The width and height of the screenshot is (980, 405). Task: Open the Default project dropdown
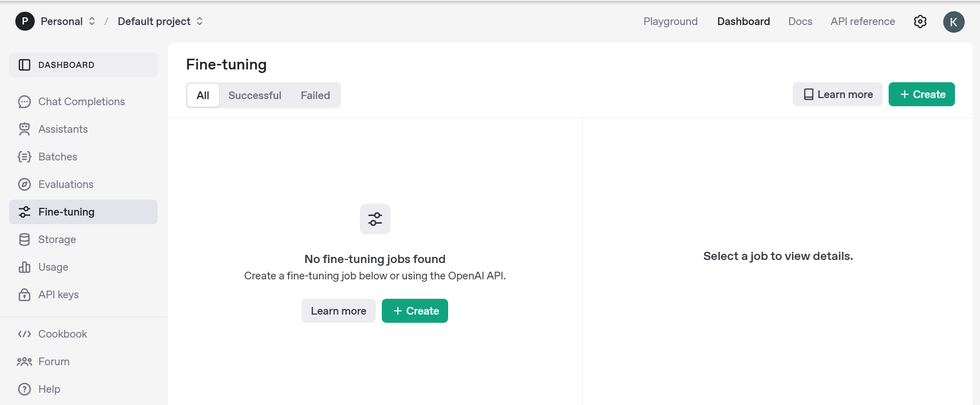(x=160, y=21)
